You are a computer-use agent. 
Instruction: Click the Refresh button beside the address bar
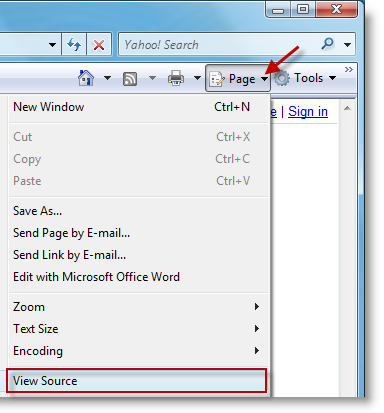click(74, 44)
